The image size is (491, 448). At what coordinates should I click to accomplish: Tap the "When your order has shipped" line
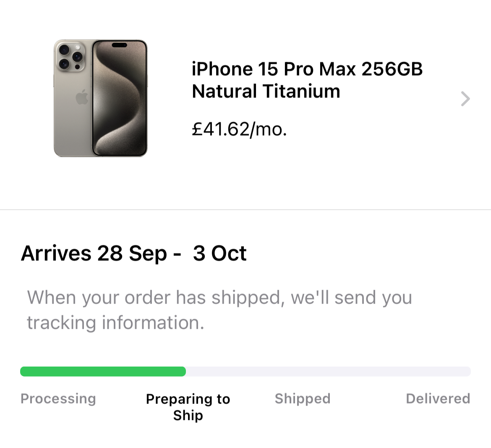click(x=219, y=298)
